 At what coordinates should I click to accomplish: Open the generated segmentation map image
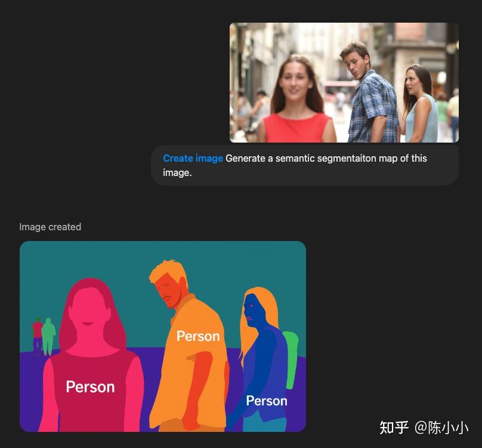[x=163, y=336]
